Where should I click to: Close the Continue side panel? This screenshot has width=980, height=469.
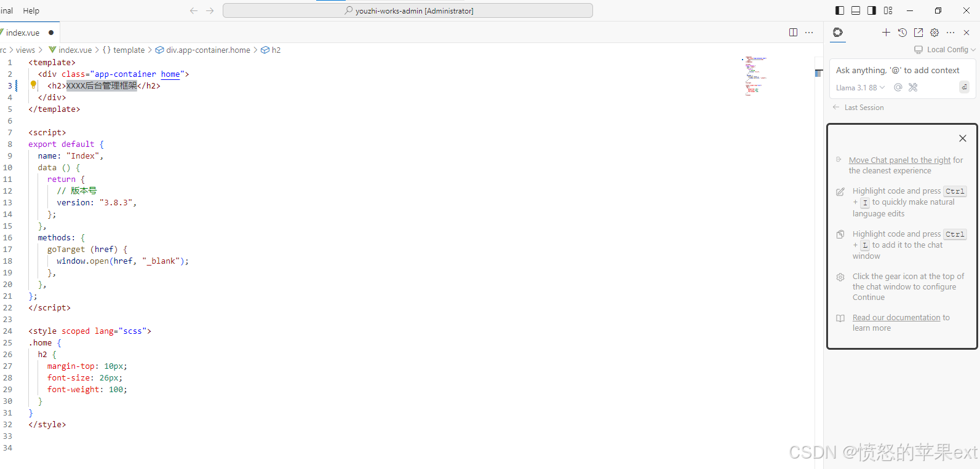(966, 33)
